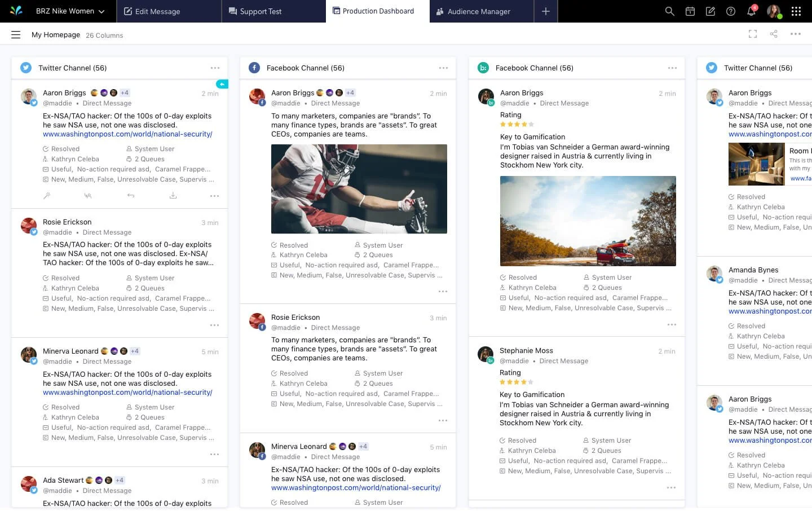Open the hamburger menu beside My Homepage
The image size is (812, 511).
click(16, 34)
